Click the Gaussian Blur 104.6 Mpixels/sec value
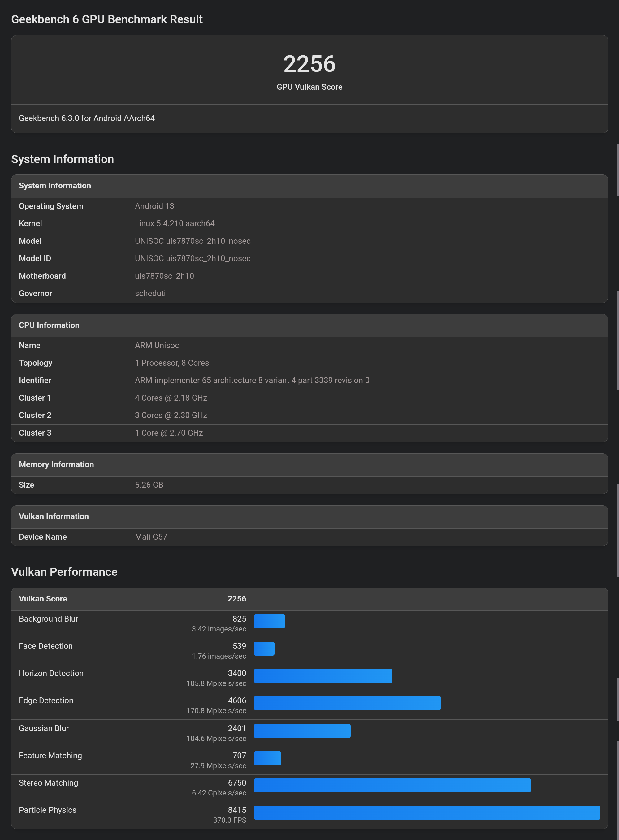 (216, 739)
